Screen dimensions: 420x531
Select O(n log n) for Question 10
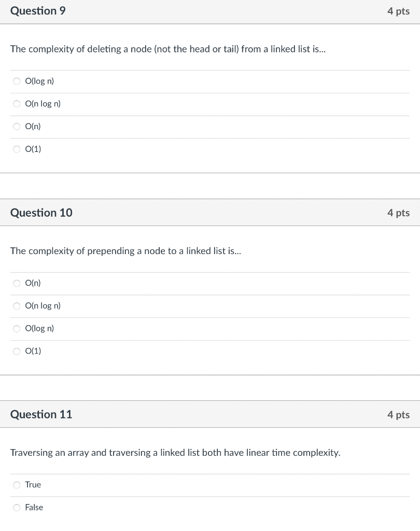(17, 306)
